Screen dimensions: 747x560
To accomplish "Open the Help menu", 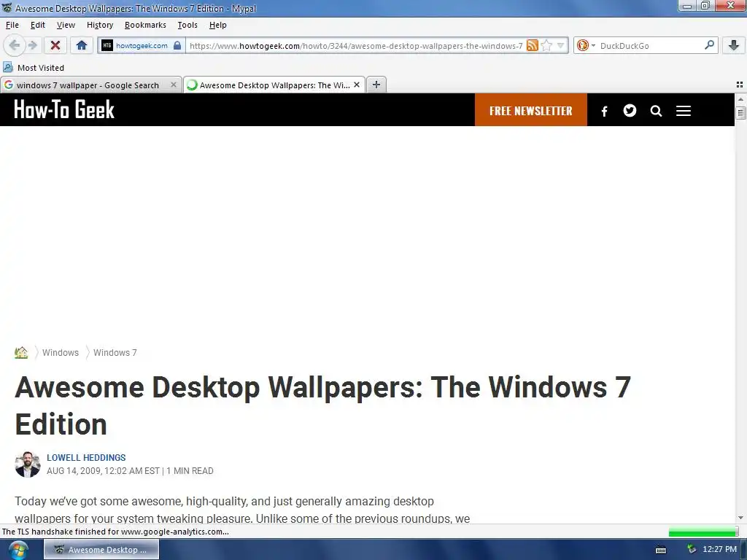I will 217,25.
